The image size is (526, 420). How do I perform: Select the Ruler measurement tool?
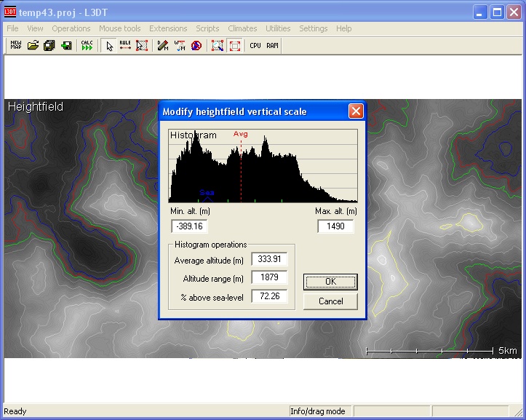125,45
